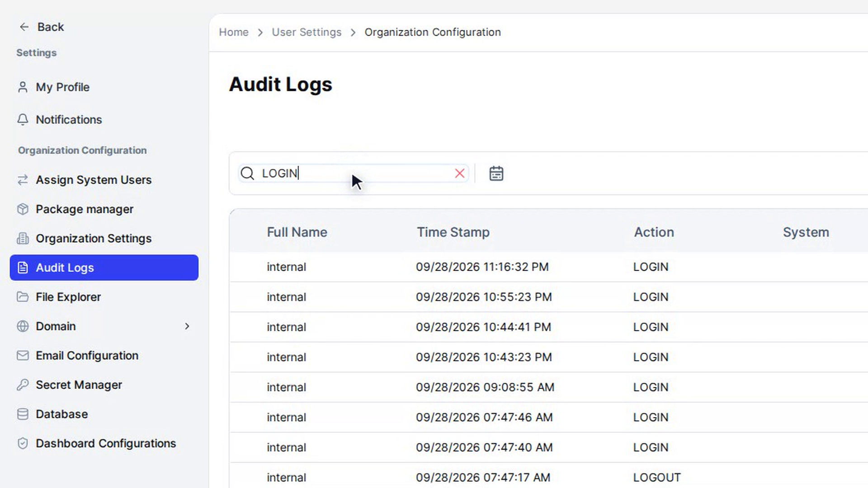This screenshot has height=488, width=868.
Task: Click the Back label text
Action: click(51, 27)
